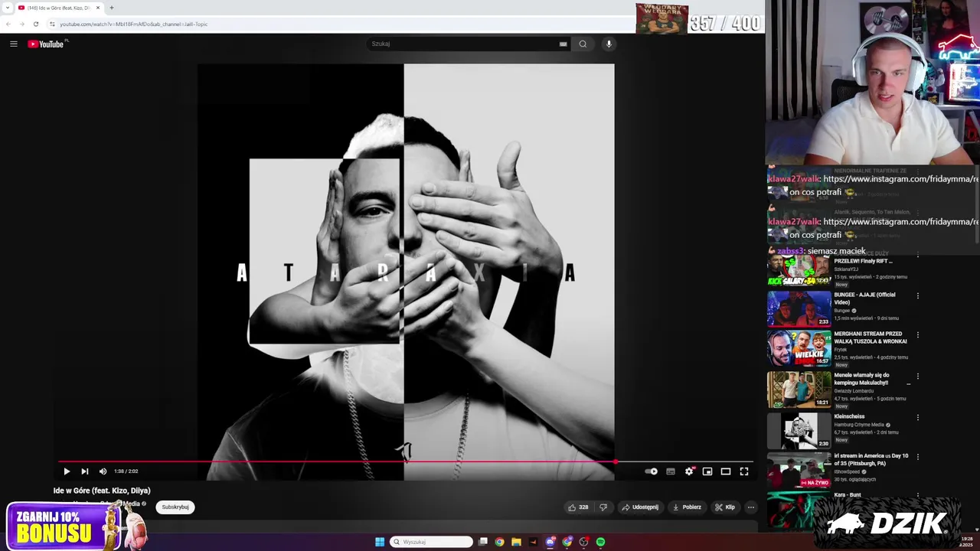The image size is (980, 551).
Task: Go forward in the browser
Action: (21, 24)
